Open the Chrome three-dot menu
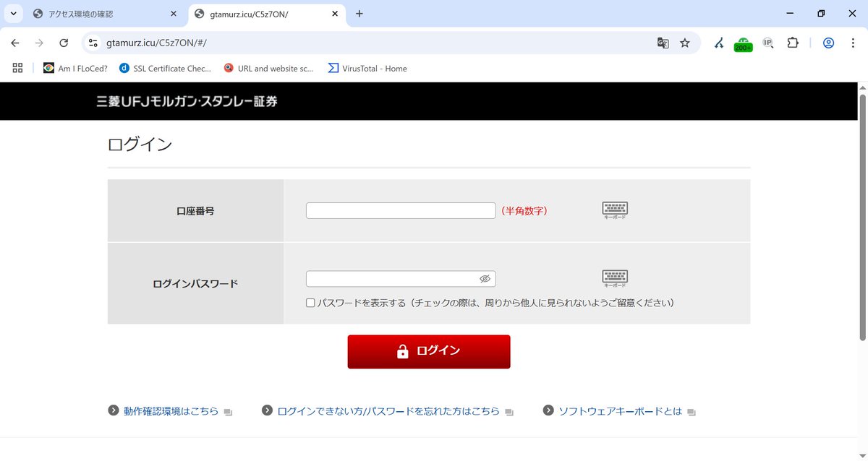This screenshot has width=868, height=461. click(x=852, y=43)
